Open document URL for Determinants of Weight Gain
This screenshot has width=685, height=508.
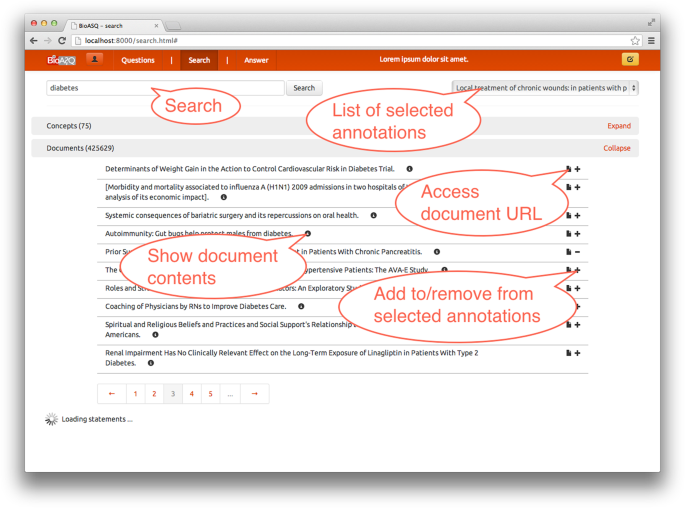(568, 169)
